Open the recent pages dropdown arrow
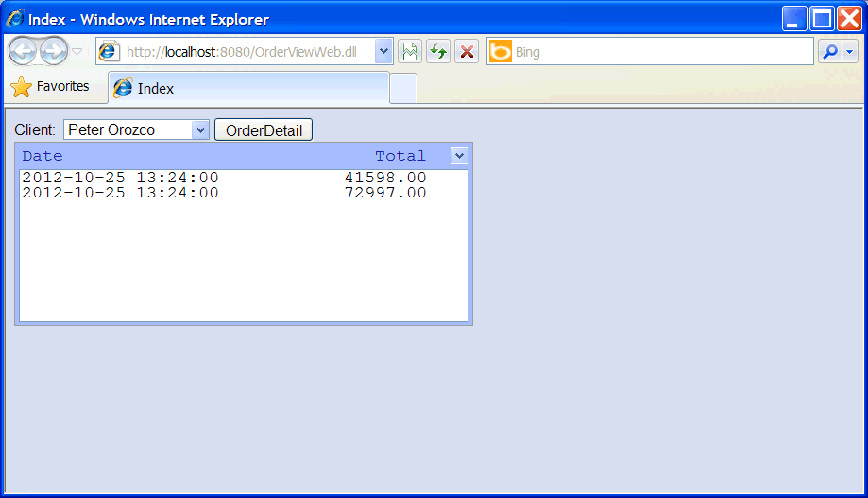868x498 pixels. 77,52
